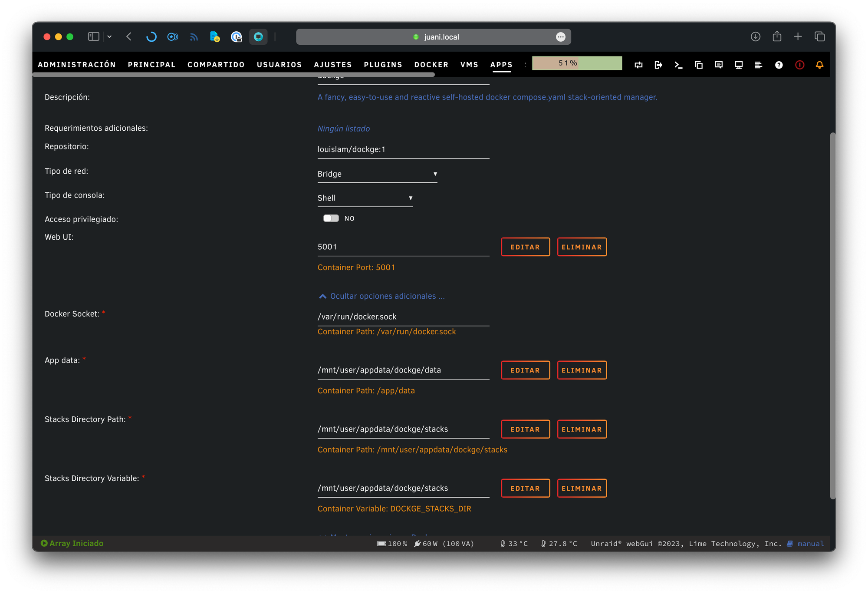Viewport: 868px width, 594px height.
Task: Click the Ningún listado text
Action: click(x=343, y=129)
